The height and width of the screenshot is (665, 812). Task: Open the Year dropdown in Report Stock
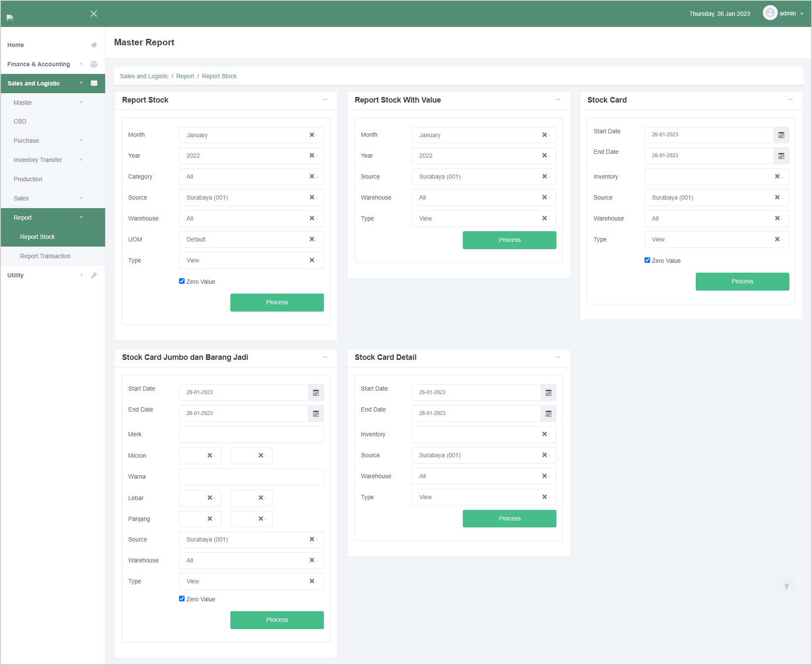click(244, 156)
